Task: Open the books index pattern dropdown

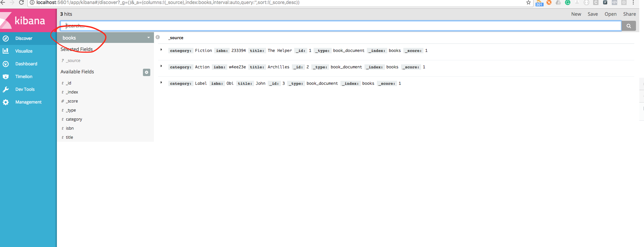Action: pyautogui.click(x=105, y=38)
